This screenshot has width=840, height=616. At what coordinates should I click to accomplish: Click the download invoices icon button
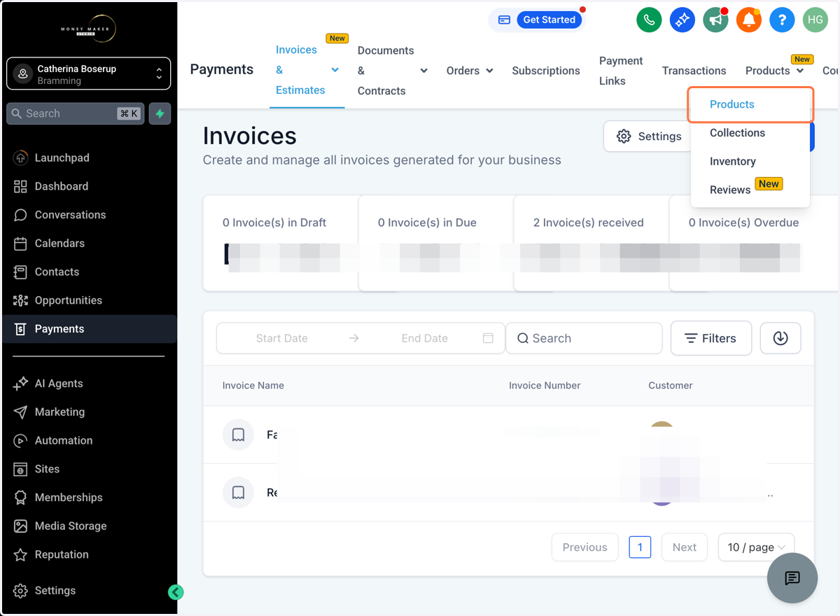(780, 338)
